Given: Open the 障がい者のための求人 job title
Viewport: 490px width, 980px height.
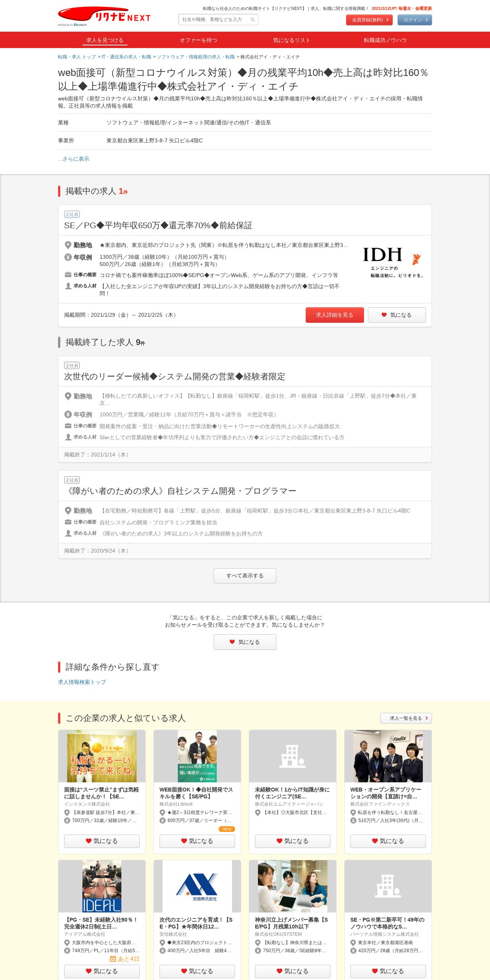Looking at the screenshot, I should (180, 491).
